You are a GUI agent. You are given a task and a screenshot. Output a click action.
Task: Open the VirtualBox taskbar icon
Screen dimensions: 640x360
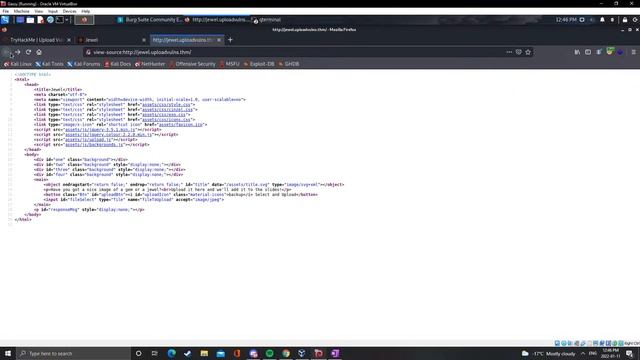pos(302,353)
